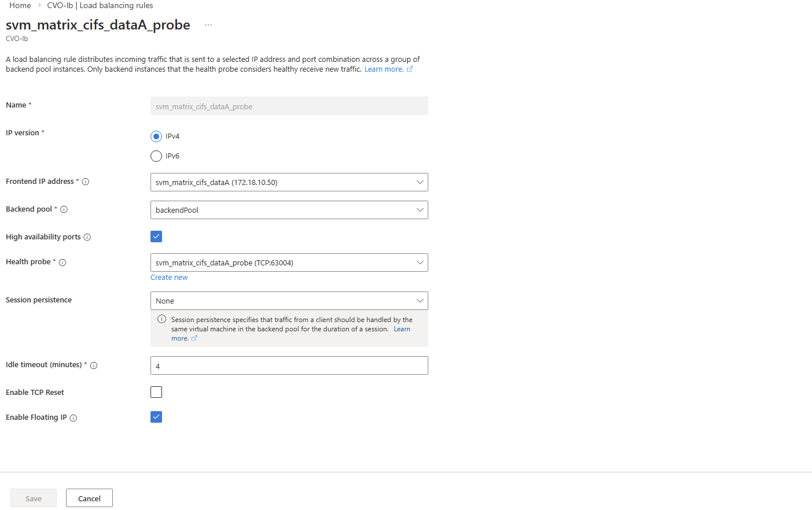Click the Create new health probe link
This screenshot has height=510, width=812.
pos(169,278)
